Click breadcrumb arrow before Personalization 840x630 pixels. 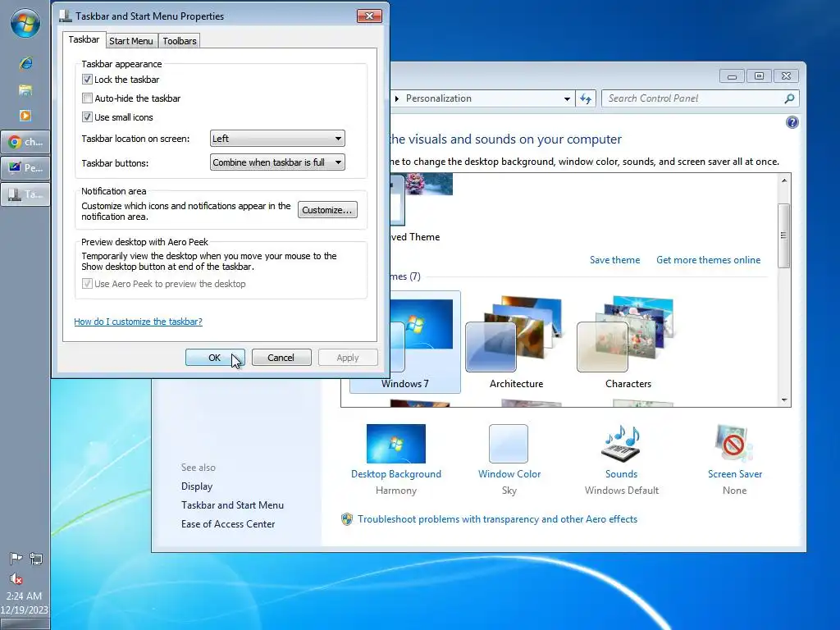397,98
